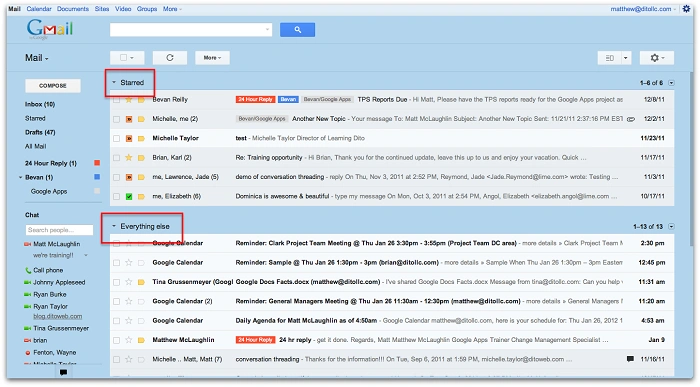This screenshot has height=387, width=700.
Task: Open the Mail switcher dropdown
Action: click(37, 58)
